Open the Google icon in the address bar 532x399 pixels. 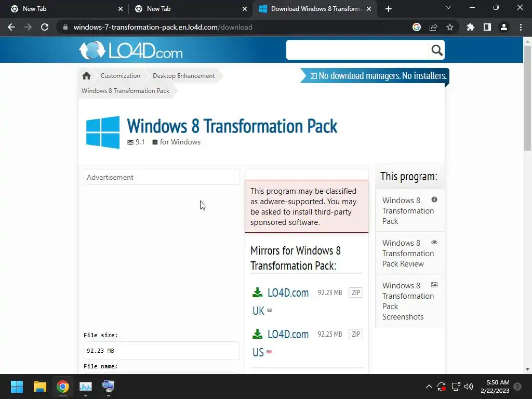[417, 27]
